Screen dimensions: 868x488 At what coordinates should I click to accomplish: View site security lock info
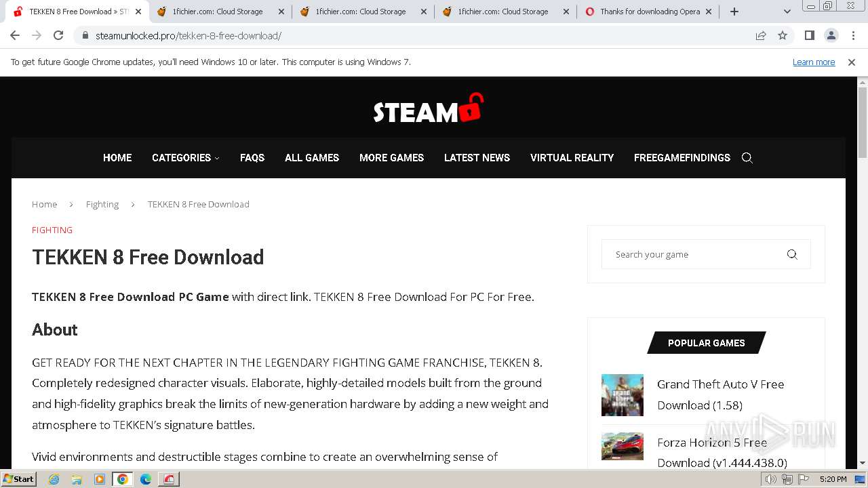click(x=85, y=35)
